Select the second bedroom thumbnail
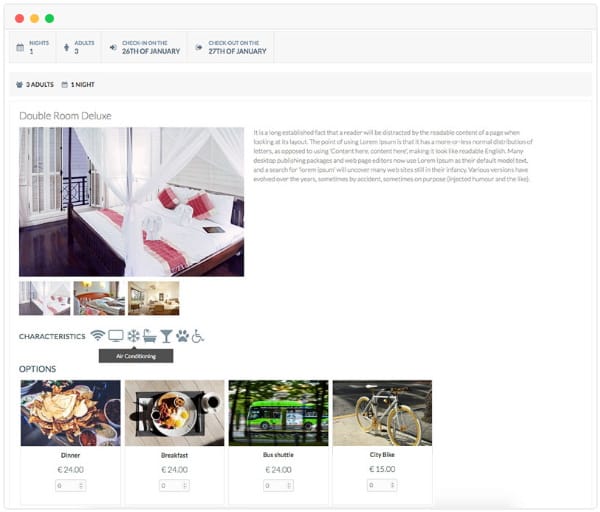This screenshot has width=600, height=512. click(99, 298)
